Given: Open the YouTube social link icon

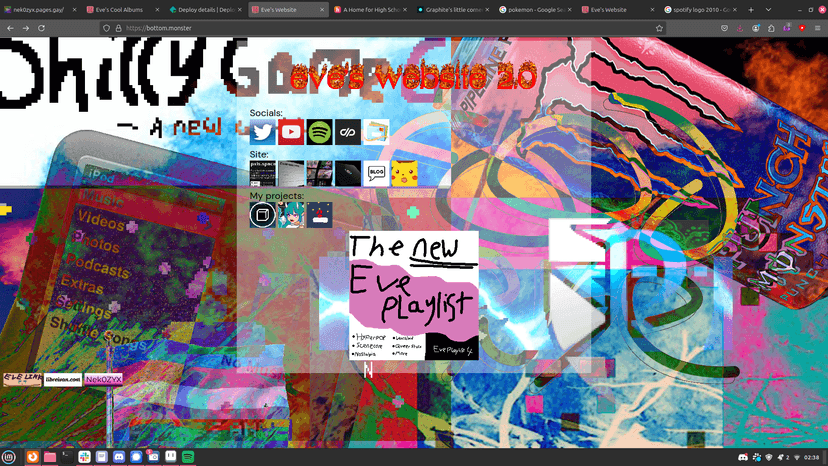Looking at the screenshot, I should coord(291,132).
